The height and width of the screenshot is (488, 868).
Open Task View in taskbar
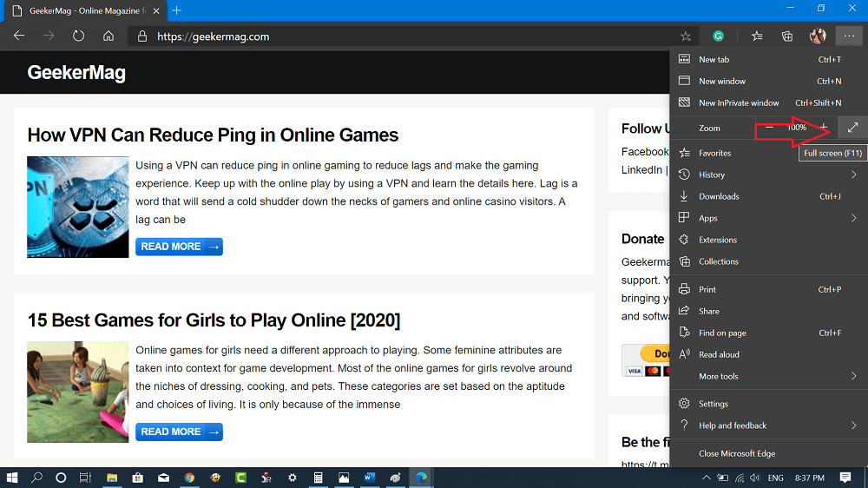pyautogui.click(x=85, y=478)
